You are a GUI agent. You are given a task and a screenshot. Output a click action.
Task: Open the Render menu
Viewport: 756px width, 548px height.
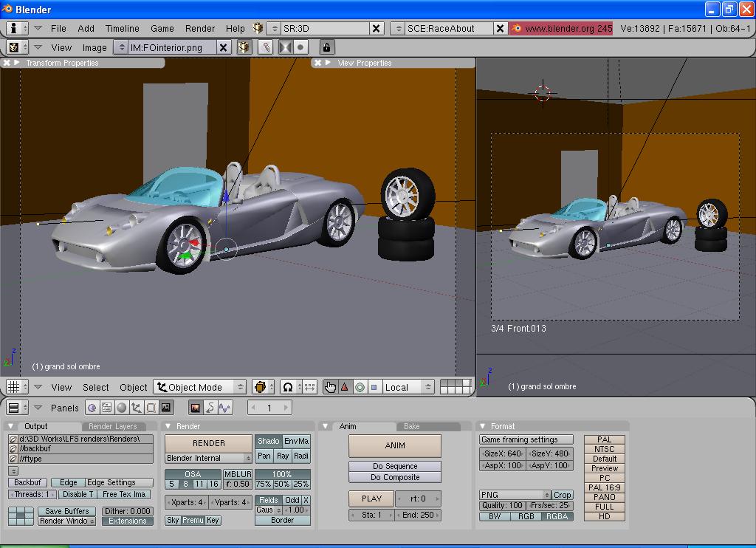pos(200,28)
